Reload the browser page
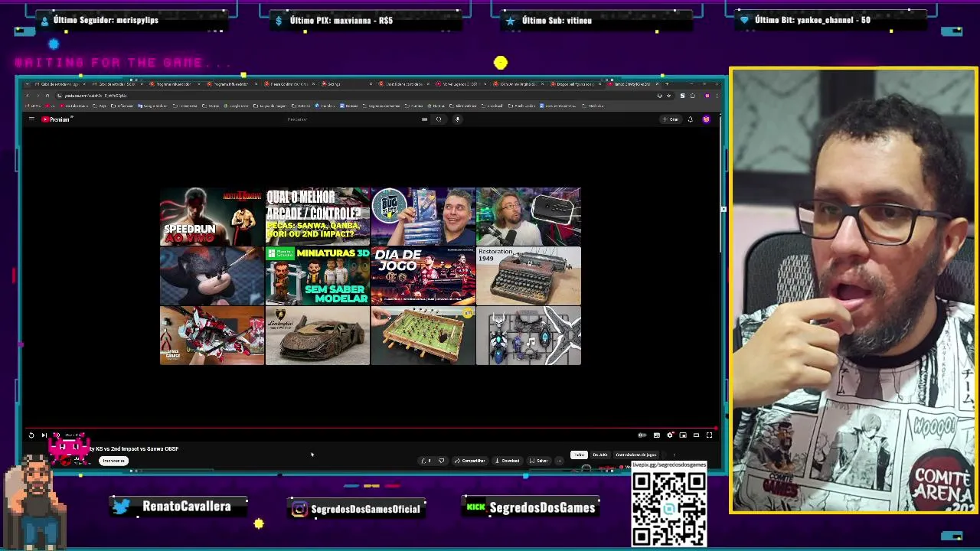Viewport: 980px width, 551px height. tap(47, 96)
